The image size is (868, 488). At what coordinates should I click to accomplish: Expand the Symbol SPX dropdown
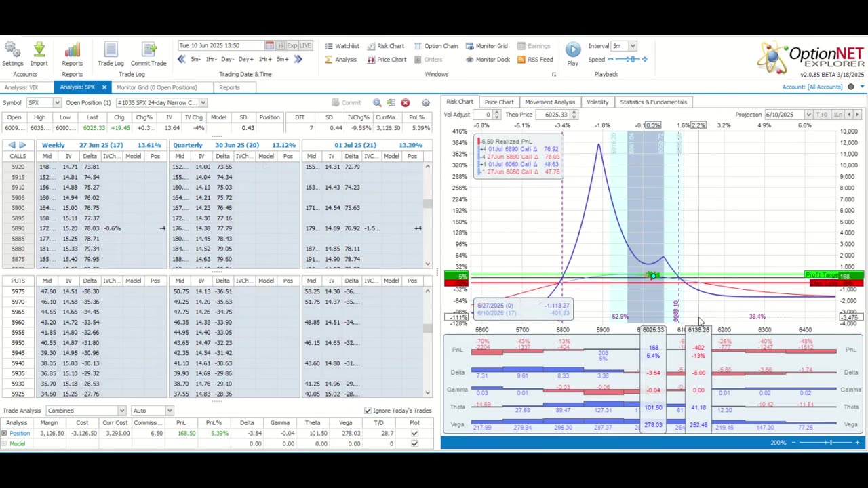pos(57,103)
